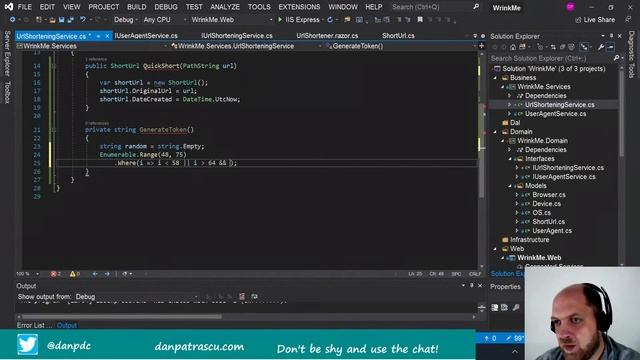Click the bookmark icon in the toolbar

420,20
